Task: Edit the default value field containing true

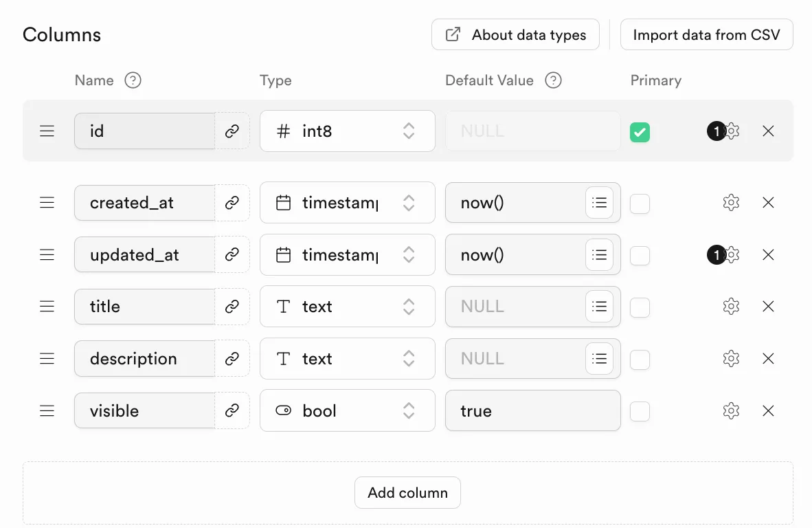Action: 533,411
